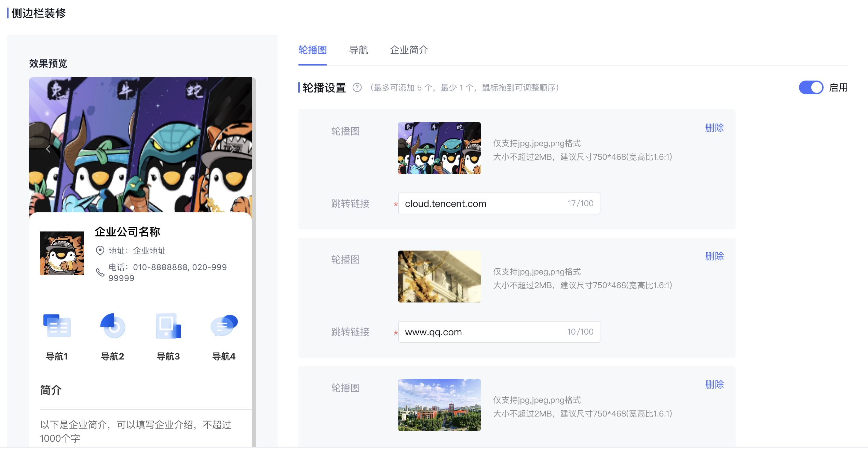Click the carousel indicator dot in preview
This screenshot has height=452, width=868.
(x=132, y=207)
